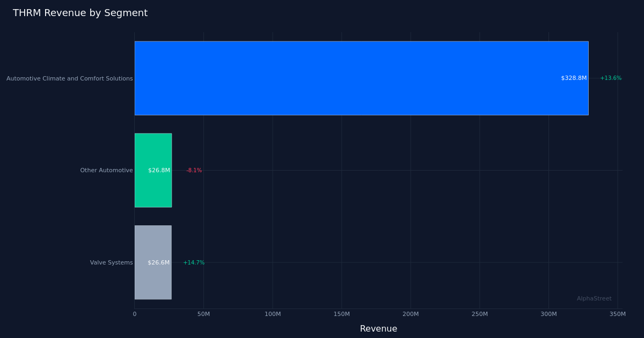
Task: Click the 0 tick on the x-axis
Action: (135, 313)
